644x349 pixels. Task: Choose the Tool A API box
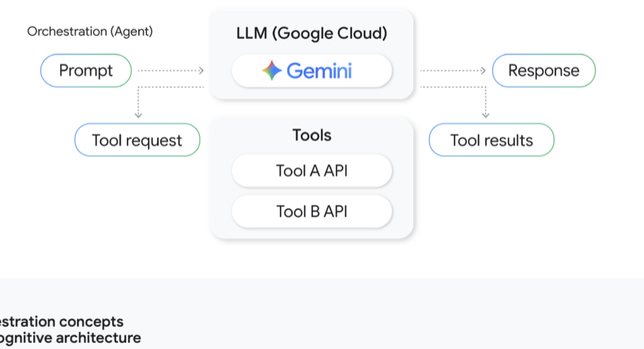pos(312,170)
